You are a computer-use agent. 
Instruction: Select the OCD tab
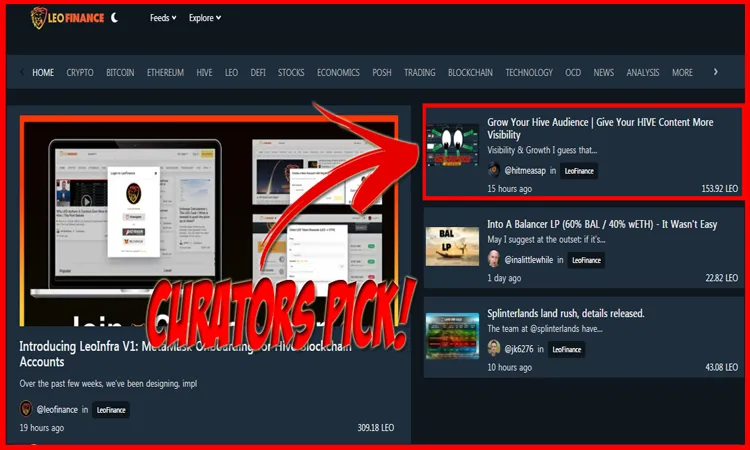[573, 73]
